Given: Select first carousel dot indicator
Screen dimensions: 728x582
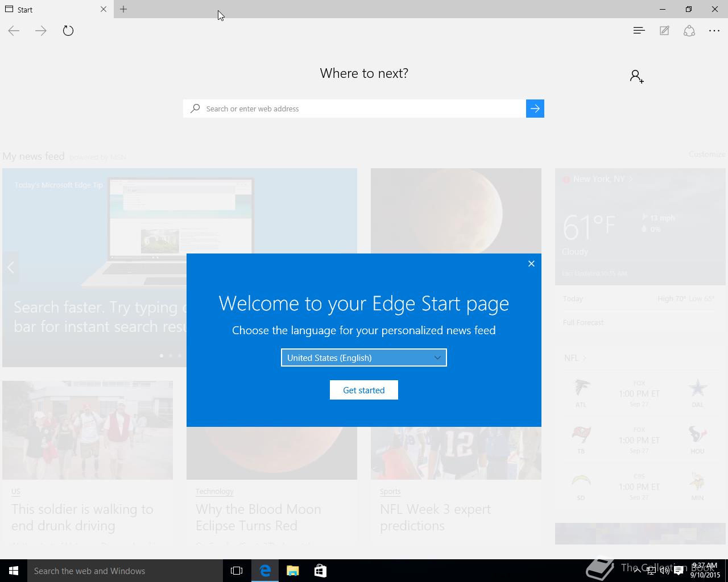Looking at the screenshot, I should (162, 356).
